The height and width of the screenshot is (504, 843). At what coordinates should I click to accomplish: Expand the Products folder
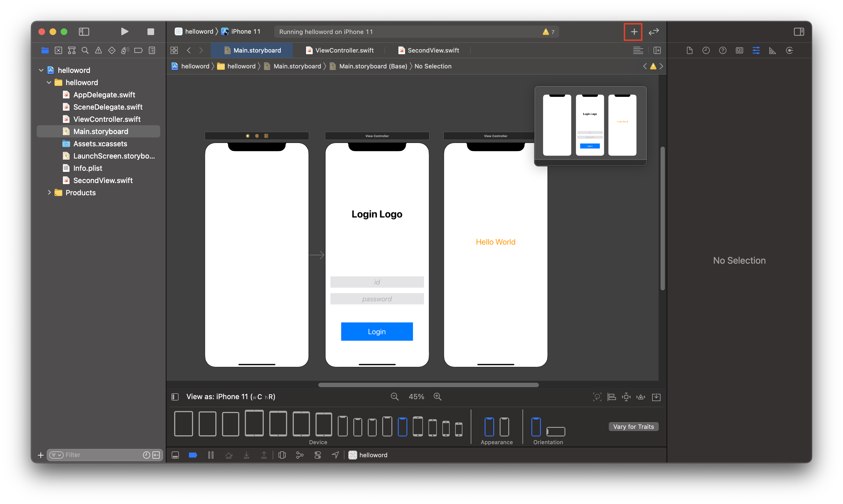49,192
